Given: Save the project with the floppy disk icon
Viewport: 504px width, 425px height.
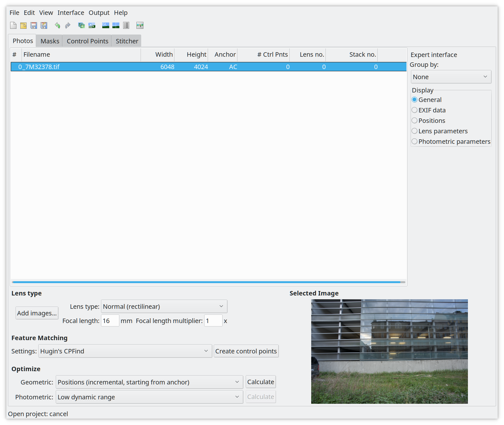Looking at the screenshot, I should 34,25.
